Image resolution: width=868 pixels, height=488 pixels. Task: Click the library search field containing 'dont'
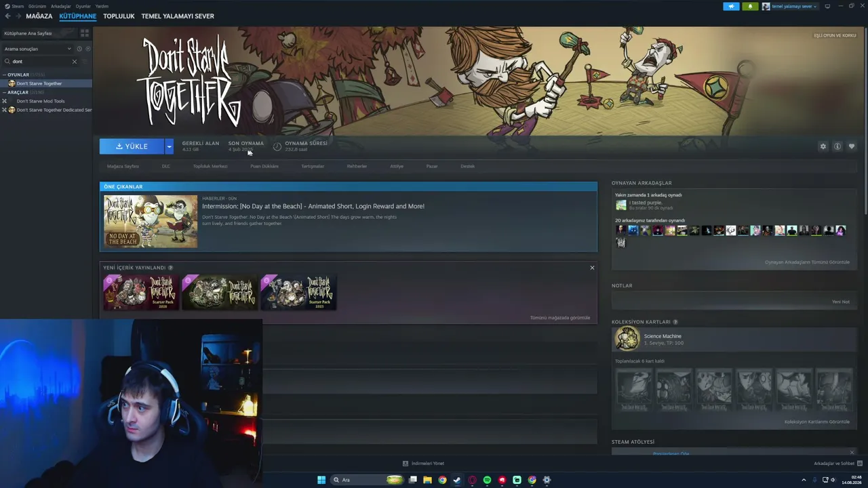click(41, 62)
